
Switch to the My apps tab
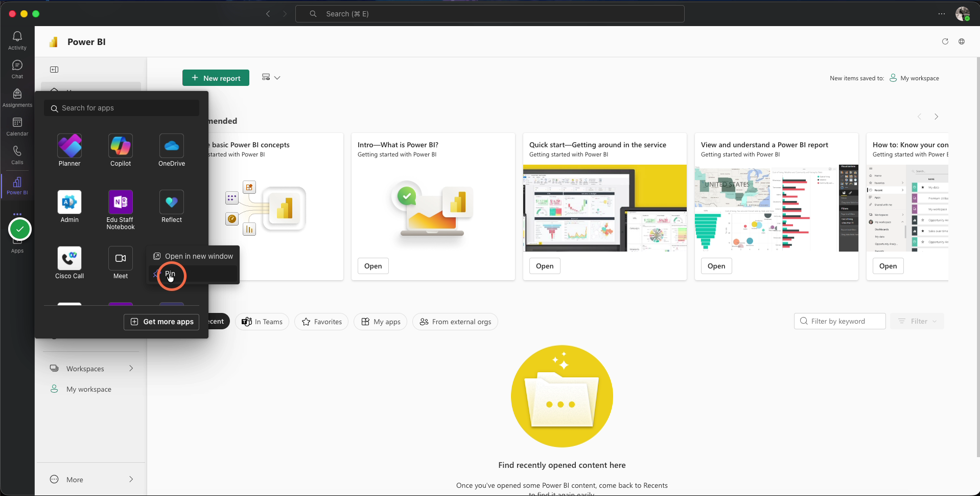(381, 322)
